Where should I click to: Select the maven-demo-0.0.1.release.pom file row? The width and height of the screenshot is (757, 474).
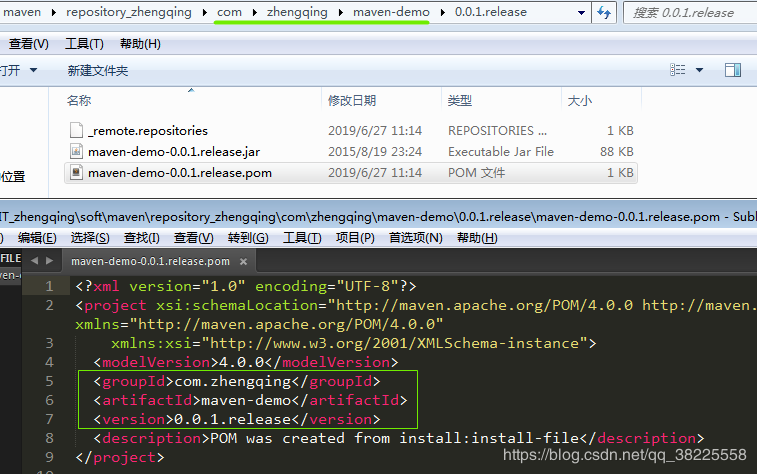pyautogui.click(x=351, y=173)
